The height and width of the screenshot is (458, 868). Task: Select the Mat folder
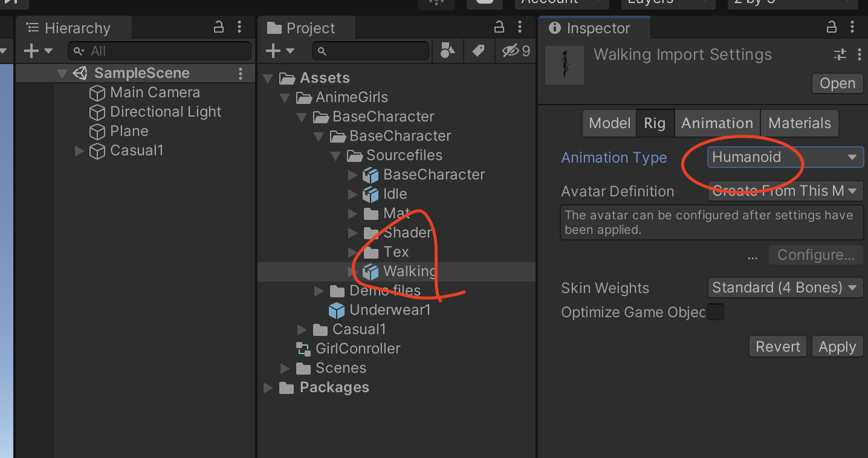coord(397,213)
